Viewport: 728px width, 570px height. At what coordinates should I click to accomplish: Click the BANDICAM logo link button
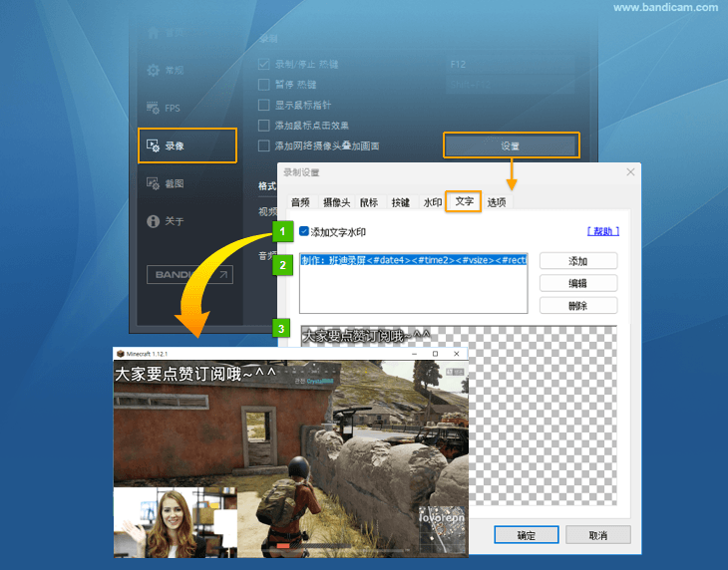coord(189,275)
